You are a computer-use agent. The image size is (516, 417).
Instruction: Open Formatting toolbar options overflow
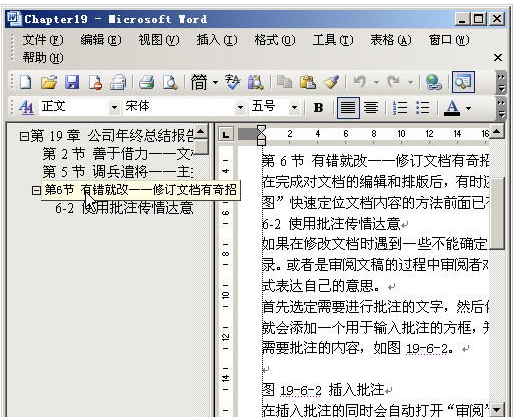click(501, 108)
